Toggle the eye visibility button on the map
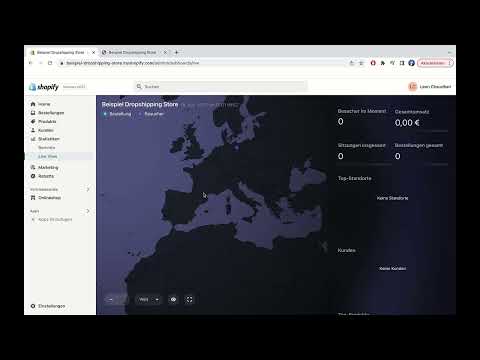Viewport: 480px width, 360px height. [173, 299]
